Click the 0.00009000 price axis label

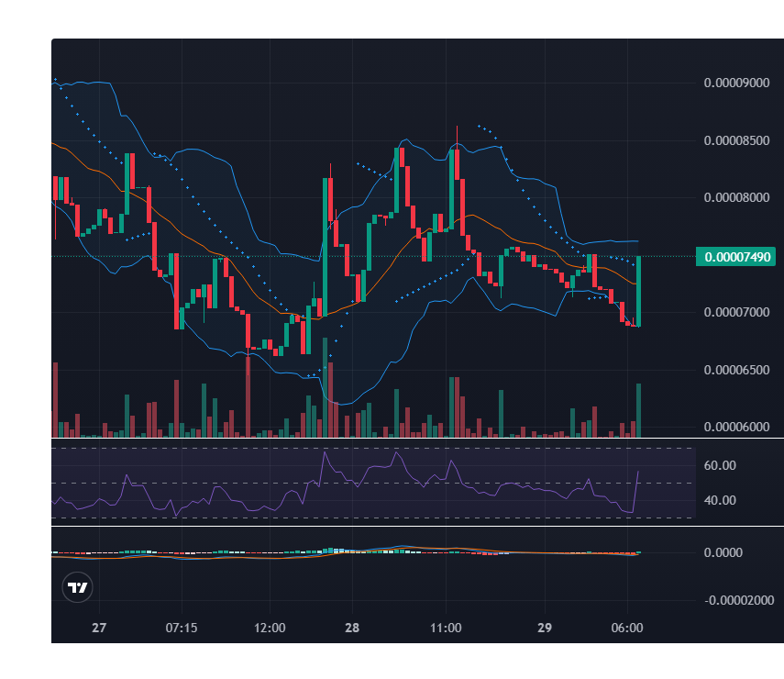[736, 83]
